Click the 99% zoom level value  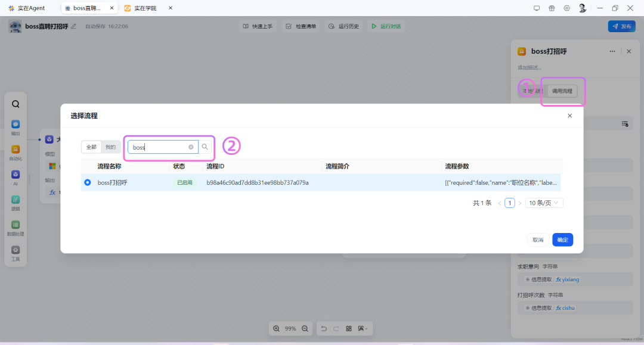290,328
